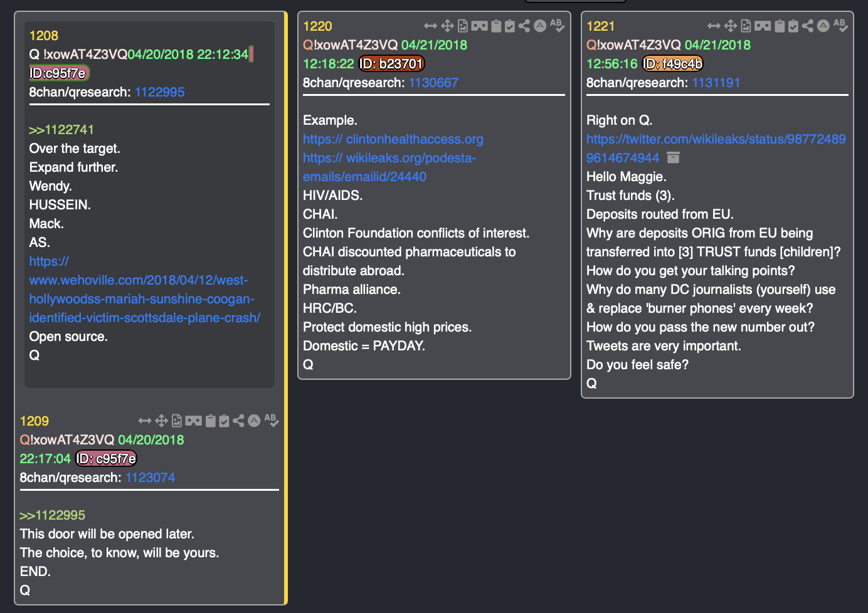Click the blank clipboard icon on post 1209
This screenshot has height=613, width=868.
[210, 421]
